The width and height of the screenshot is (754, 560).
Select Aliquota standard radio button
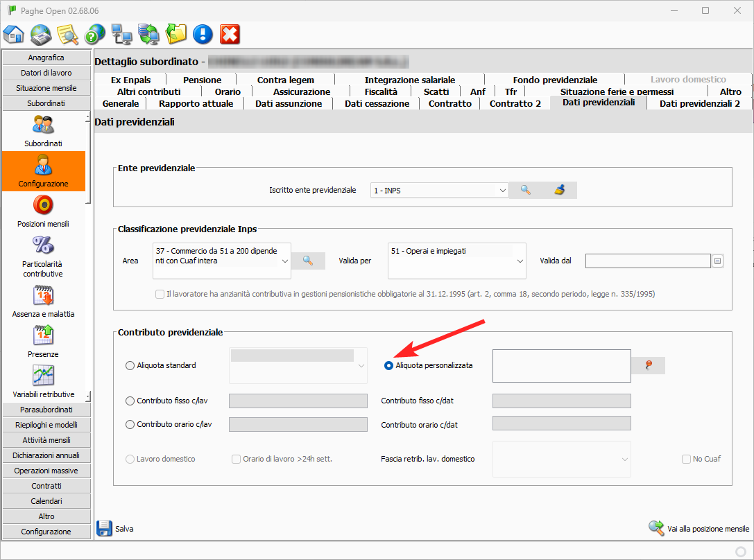(130, 365)
